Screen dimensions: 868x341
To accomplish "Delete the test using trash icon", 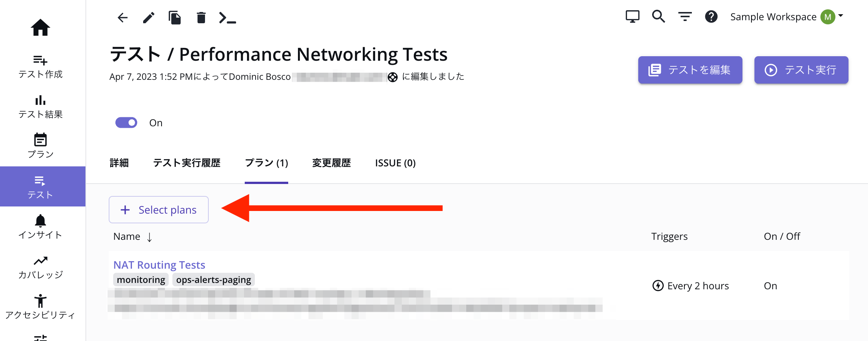I will pos(201,18).
